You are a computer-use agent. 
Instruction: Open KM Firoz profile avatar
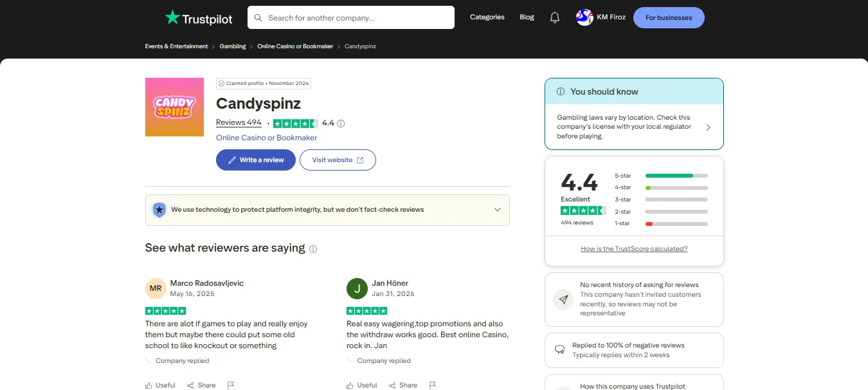coord(584,18)
